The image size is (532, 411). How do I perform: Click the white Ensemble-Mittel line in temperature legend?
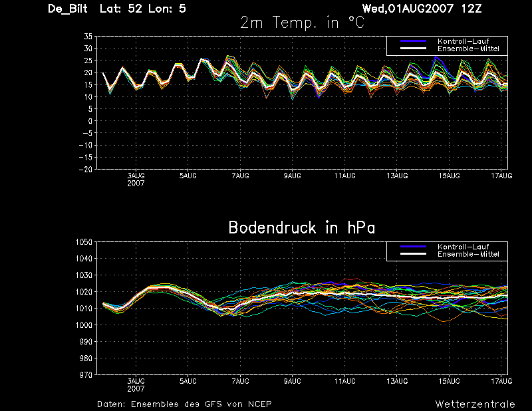coord(413,49)
